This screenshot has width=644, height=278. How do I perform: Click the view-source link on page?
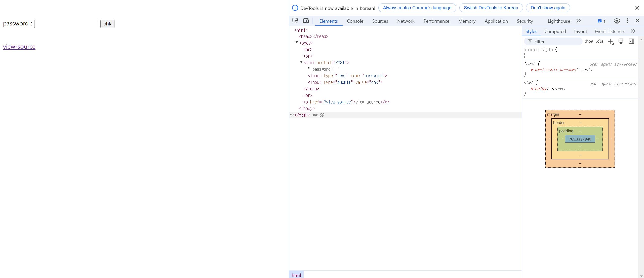pos(19,47)
